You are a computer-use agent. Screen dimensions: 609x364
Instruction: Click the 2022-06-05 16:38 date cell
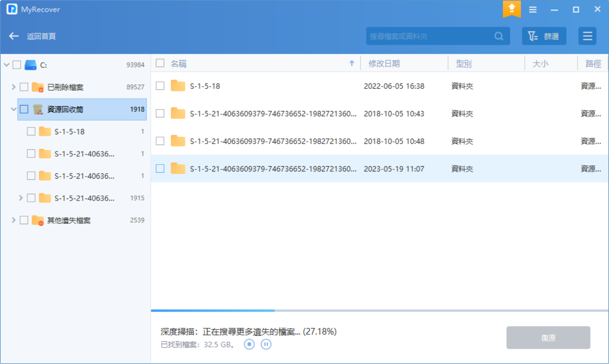(394, 86)
